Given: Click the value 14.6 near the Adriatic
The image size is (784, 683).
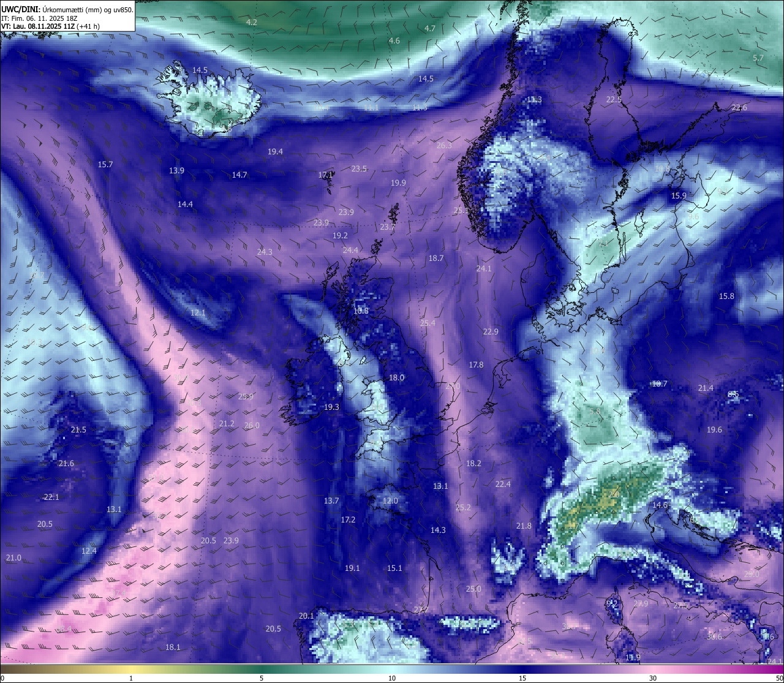Looking at the screenshot, I should pyautogui.click(x=660, y=505).
